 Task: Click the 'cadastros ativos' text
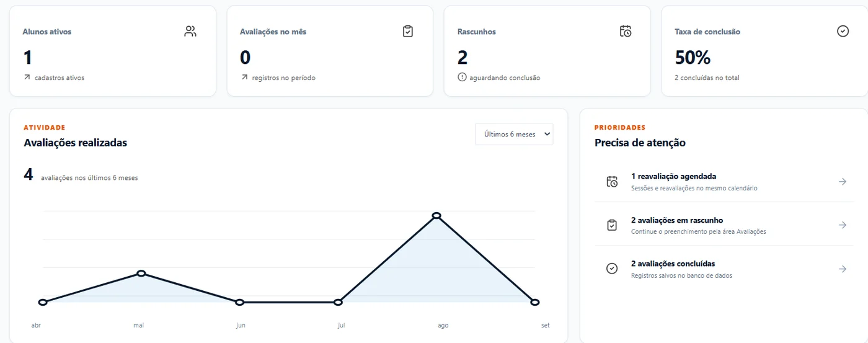(60, 78)
